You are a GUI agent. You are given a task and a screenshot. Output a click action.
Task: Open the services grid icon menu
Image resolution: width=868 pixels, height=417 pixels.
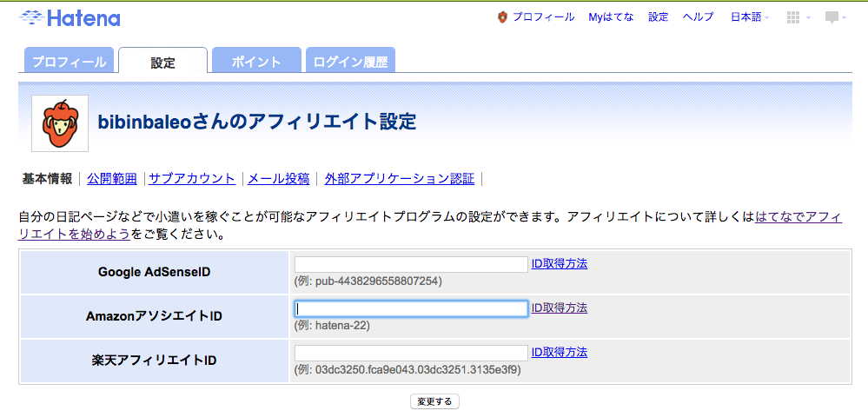point(793,17)
